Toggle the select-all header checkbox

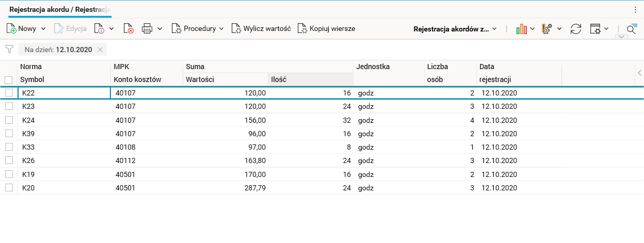click(x=9, y=80)
